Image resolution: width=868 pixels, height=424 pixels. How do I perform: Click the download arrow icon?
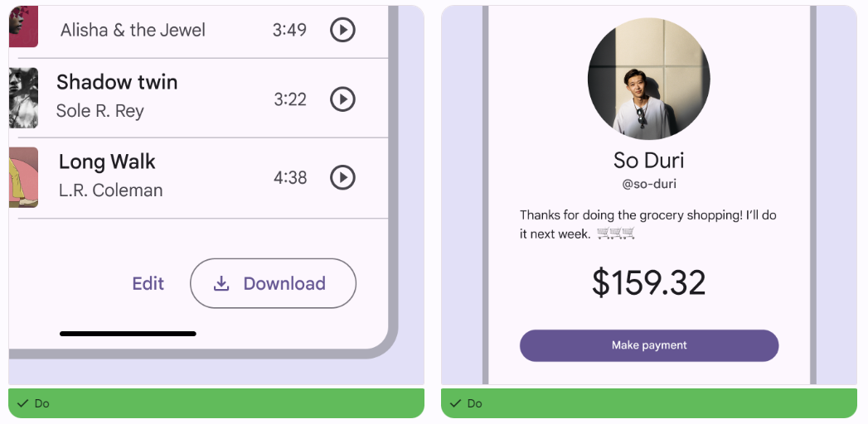[221, 284]
